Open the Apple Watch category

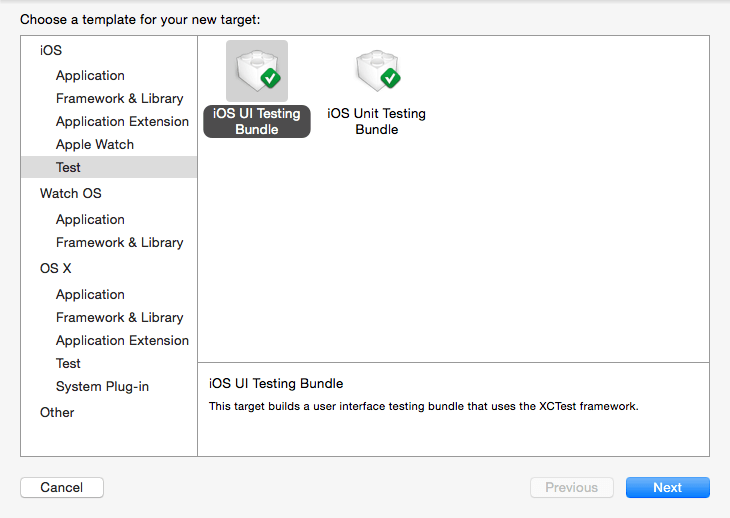point(95,144)
